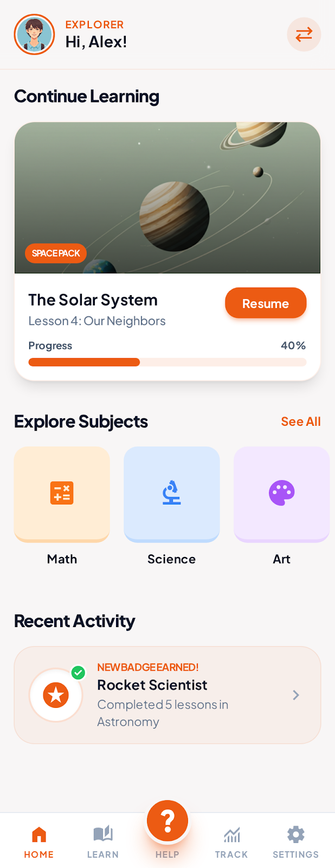Viewport: 335px width, 868px height.
Task: Tap the profile switch arrows icon
Action: tap(304, 34)
